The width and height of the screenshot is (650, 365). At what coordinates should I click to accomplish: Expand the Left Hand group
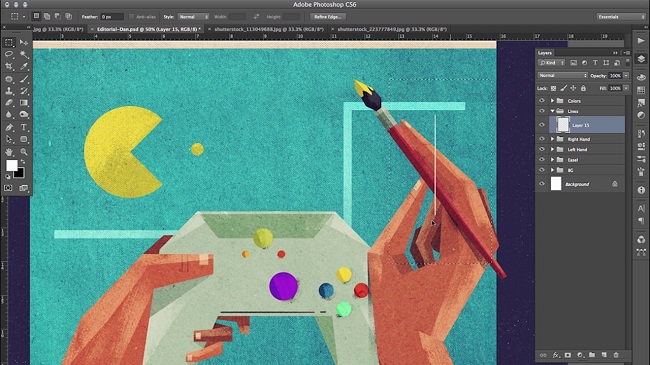pos(552,149)
